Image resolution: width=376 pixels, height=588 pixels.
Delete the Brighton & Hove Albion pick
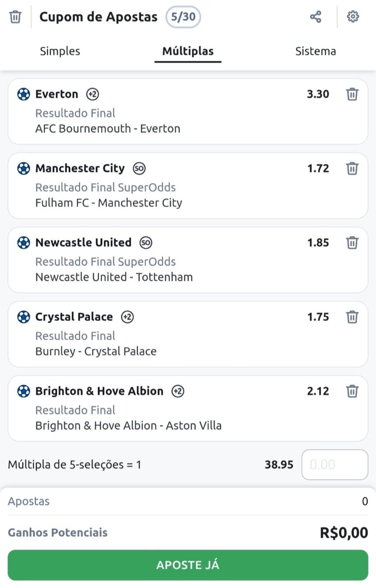tap(353, 391)
